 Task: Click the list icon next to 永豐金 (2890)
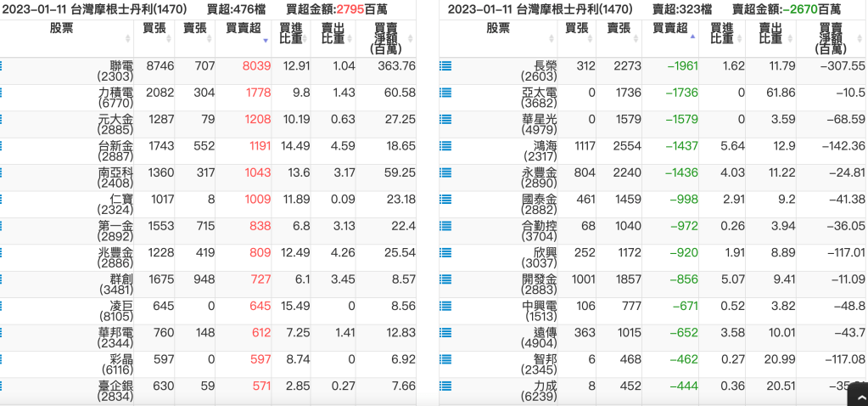pos(445,172)
